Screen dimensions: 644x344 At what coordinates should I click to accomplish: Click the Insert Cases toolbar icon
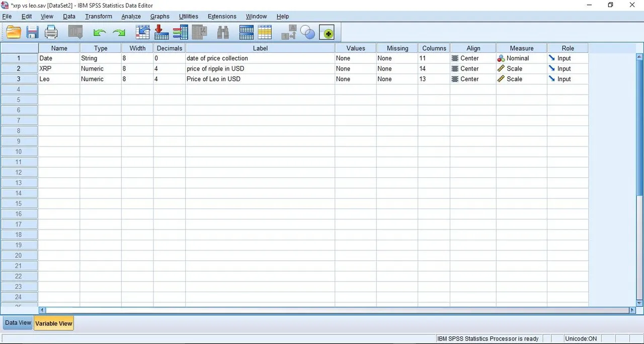click(x=247, y=33)
